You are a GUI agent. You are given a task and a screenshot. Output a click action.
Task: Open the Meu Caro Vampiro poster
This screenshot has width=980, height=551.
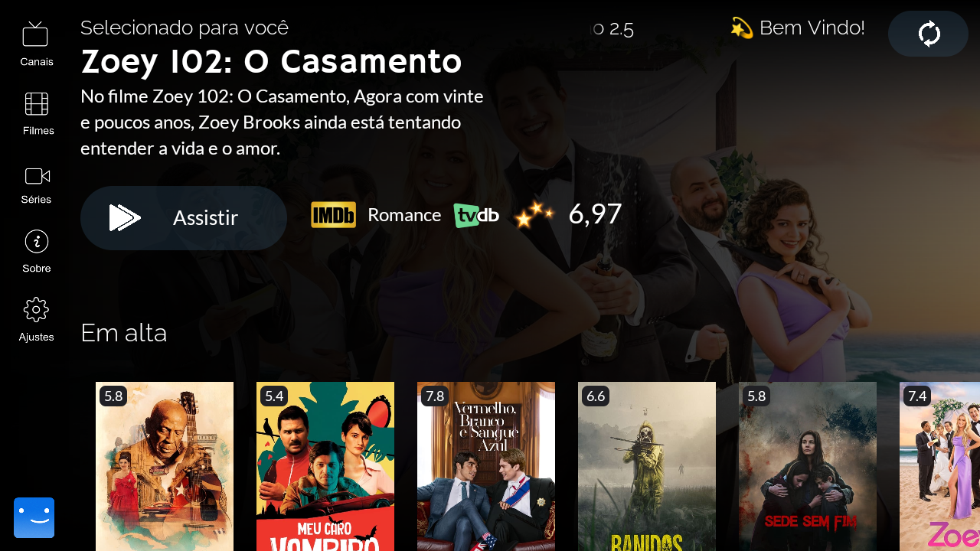pyautogui.click(x=325, y=466)
